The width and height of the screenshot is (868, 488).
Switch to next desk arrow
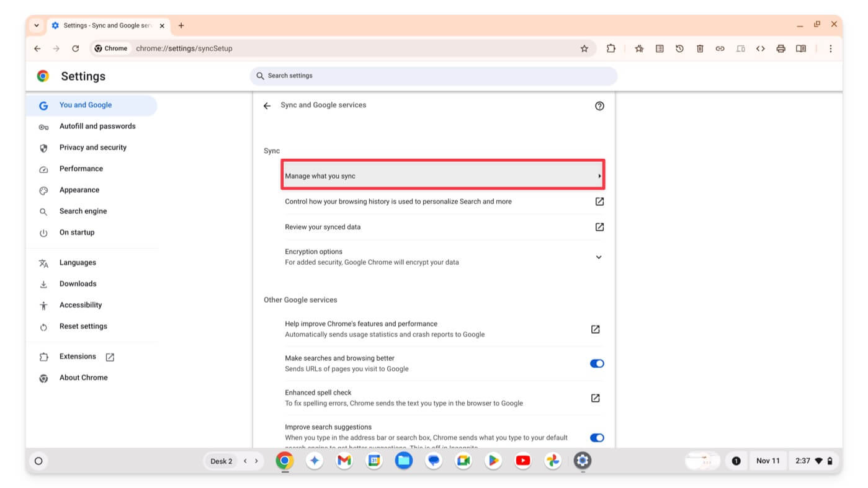coord(256,461)
